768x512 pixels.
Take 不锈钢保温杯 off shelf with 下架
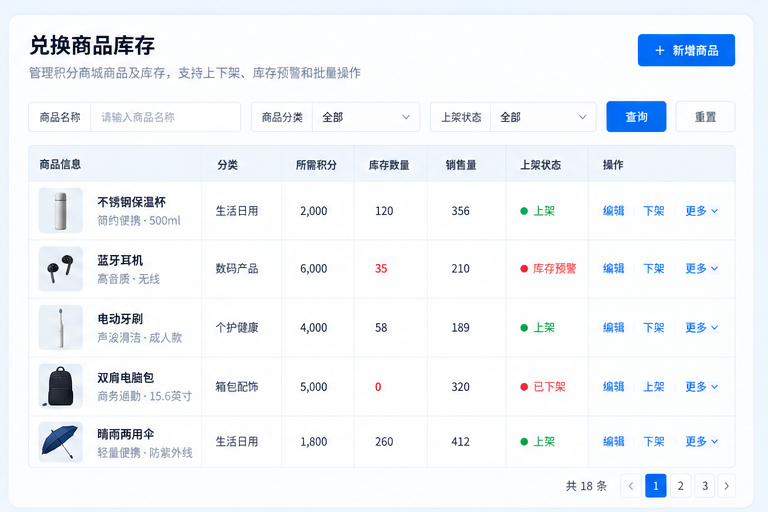653,211
